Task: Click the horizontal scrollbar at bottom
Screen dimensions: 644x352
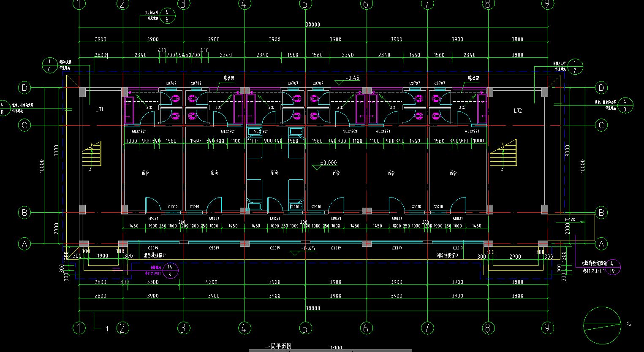Action: [330, 350]
